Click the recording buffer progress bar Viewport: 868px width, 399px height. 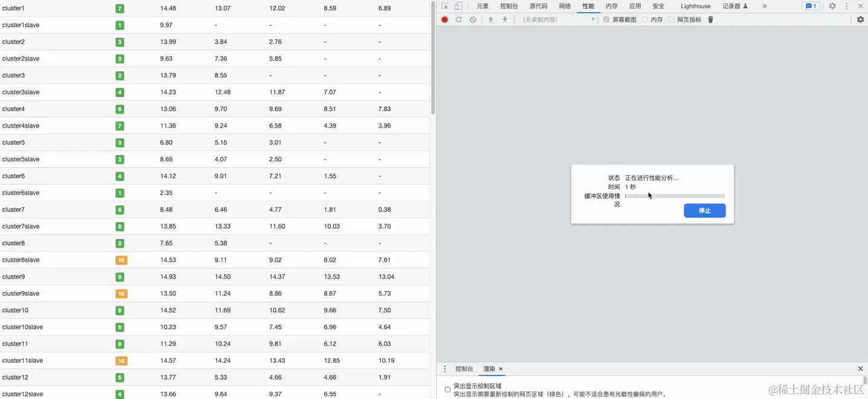675,196
